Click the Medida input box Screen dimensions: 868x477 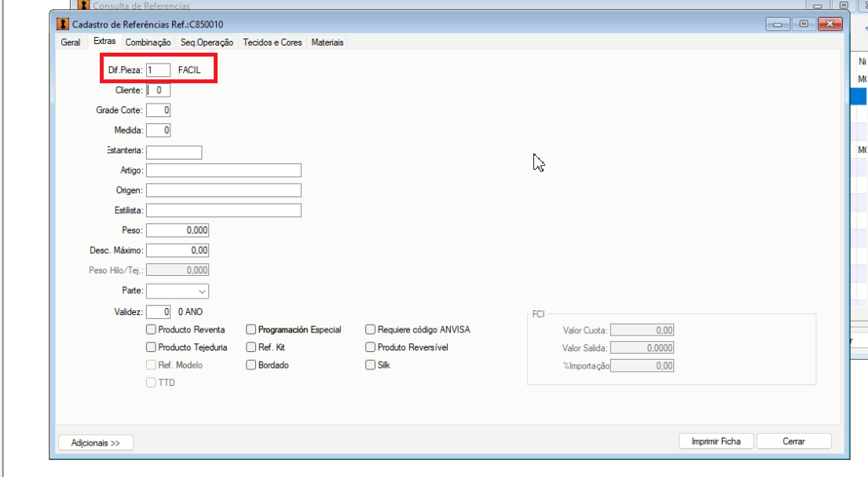159,130
